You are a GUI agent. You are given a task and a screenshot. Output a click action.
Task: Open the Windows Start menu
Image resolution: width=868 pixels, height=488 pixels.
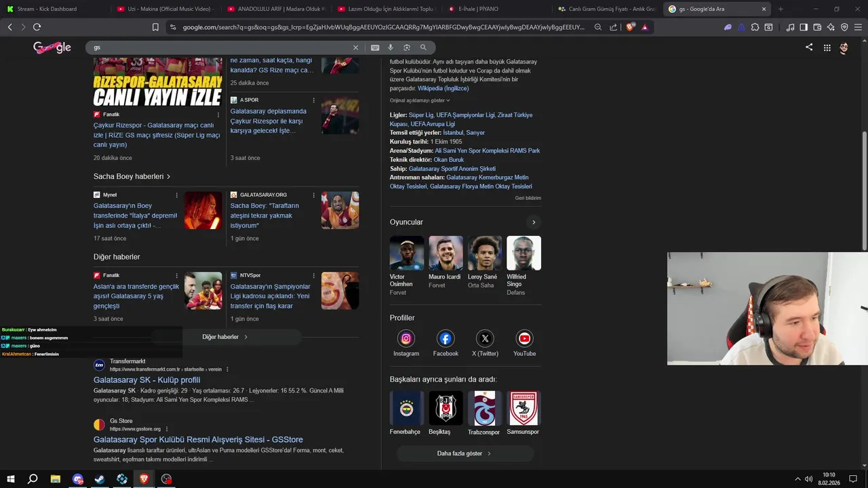[11, 479]
